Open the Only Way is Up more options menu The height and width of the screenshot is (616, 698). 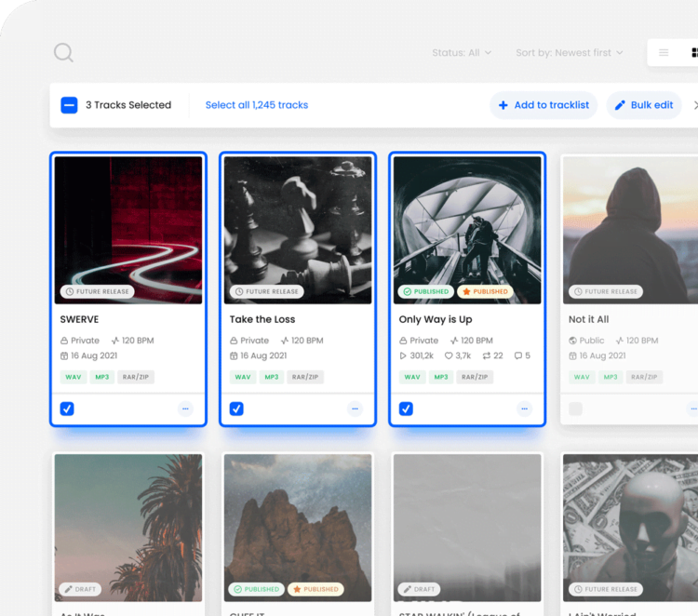pos(525,408)
